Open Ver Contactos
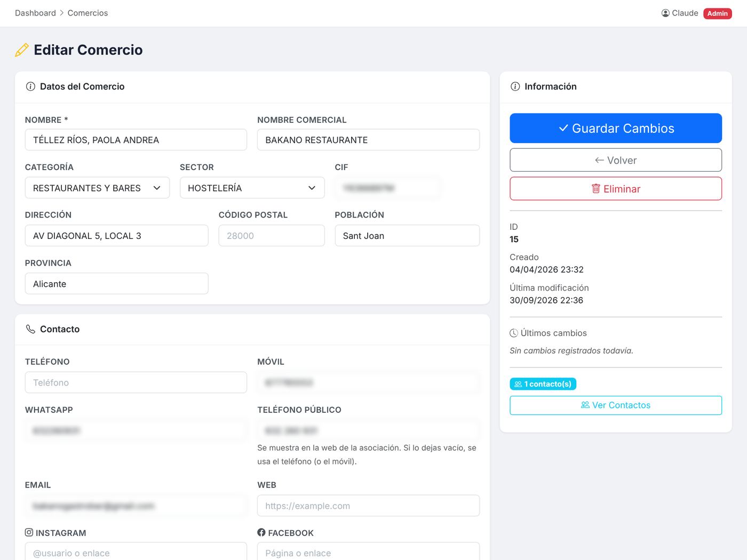 click(616, 405)
